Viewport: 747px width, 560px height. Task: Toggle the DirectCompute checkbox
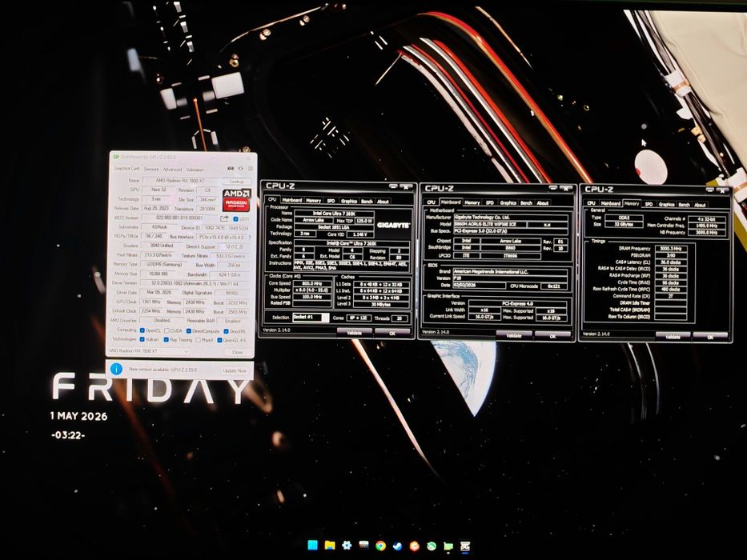pos(189,331)
